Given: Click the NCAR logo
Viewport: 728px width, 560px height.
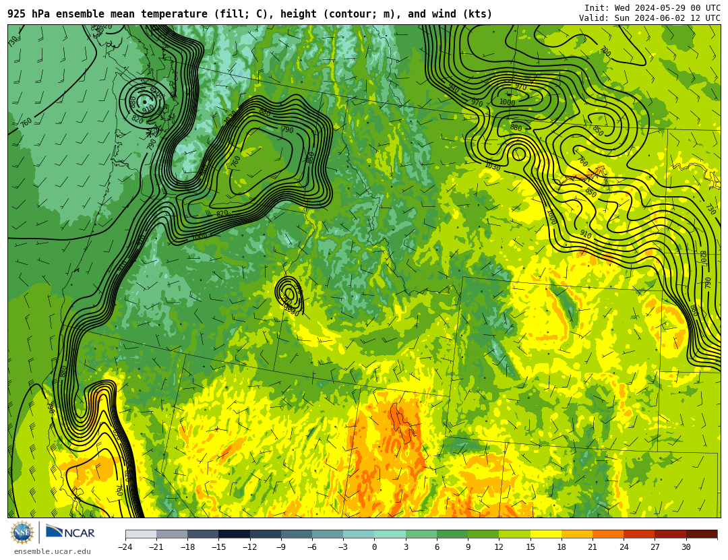Looking at the screenshot, I should coord(70,532).
